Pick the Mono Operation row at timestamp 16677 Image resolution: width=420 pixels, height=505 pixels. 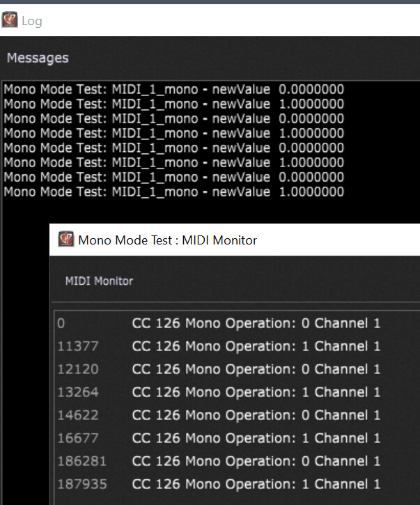coord(256,438)
